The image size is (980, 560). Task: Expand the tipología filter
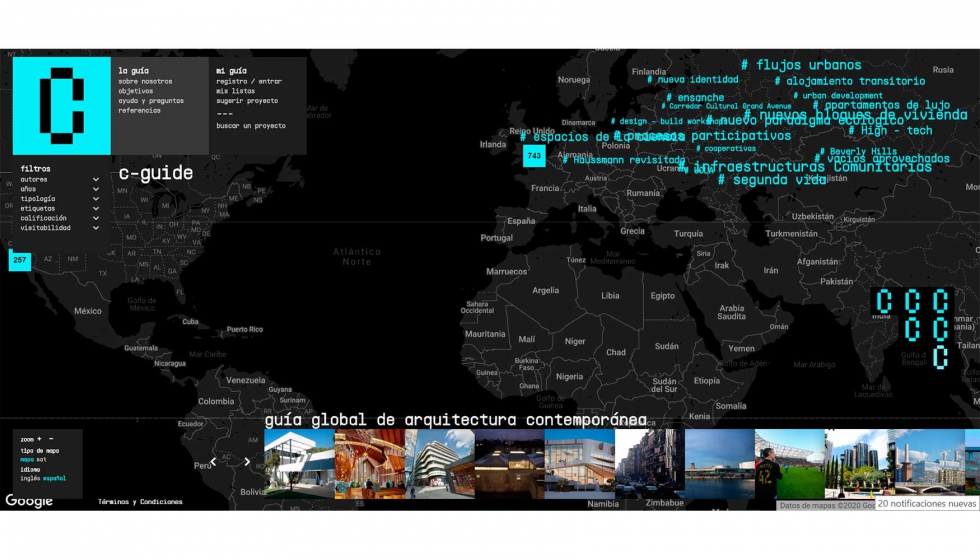click(96, 199)
